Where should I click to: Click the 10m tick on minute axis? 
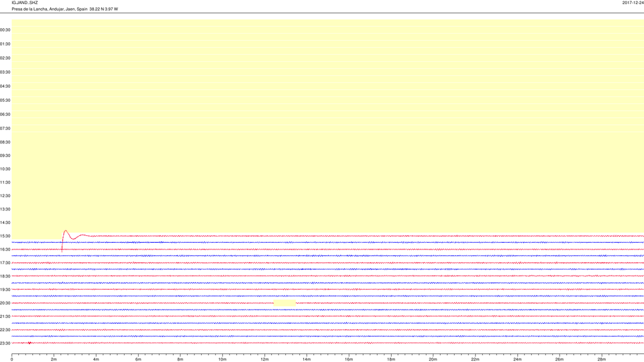point(222,359)
